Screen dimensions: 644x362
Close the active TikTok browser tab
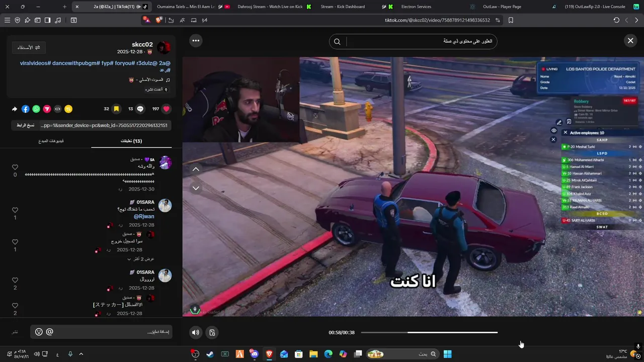point(77,7)
